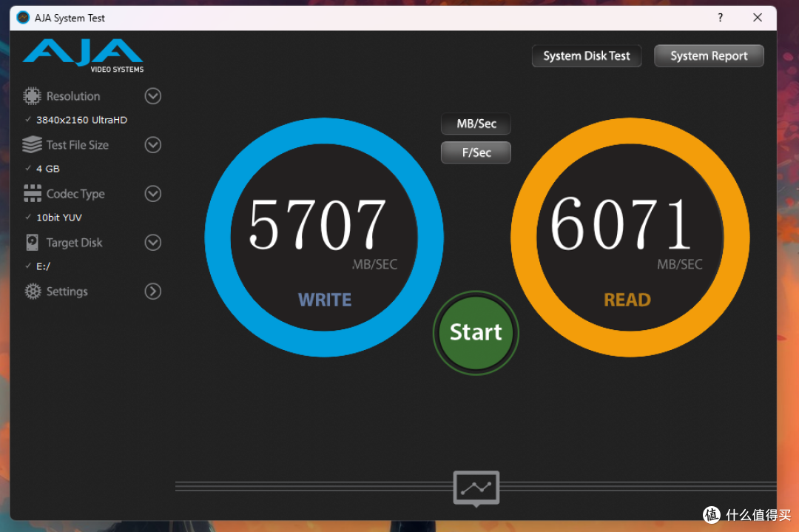The height and width of the screenshot is (532, 799).
Task: Click the Test File Size stack icon
Action: tap(32, 144)
